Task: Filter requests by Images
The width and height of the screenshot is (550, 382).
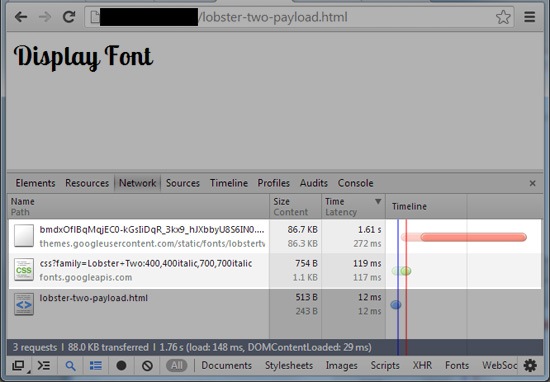Action: point(341,366)
